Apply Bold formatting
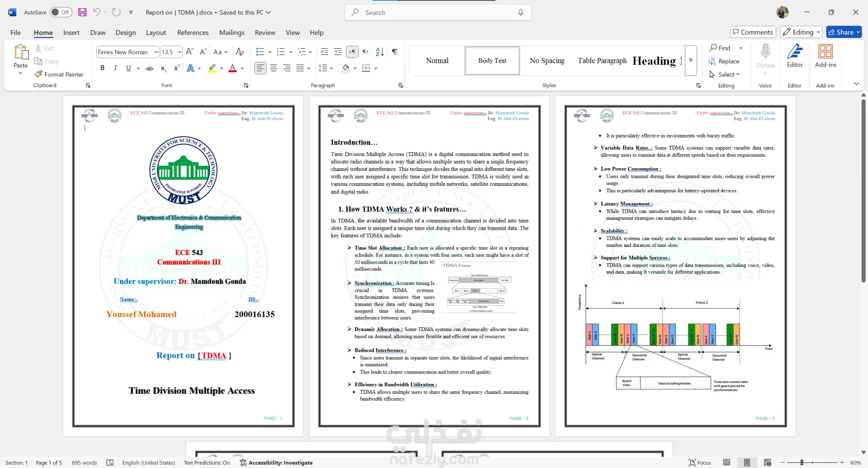Image resolution: width=868 pixels, height=468 pixels. (103, 68)
